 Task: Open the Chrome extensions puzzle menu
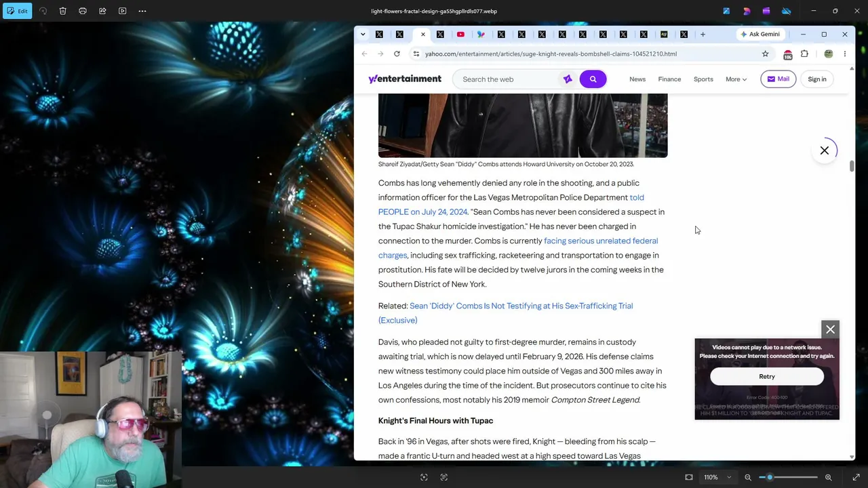[x=804, y=54]
